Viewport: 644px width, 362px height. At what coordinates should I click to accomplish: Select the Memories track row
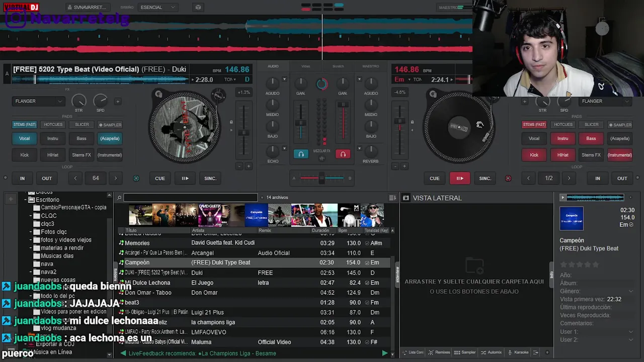point(254,243)
